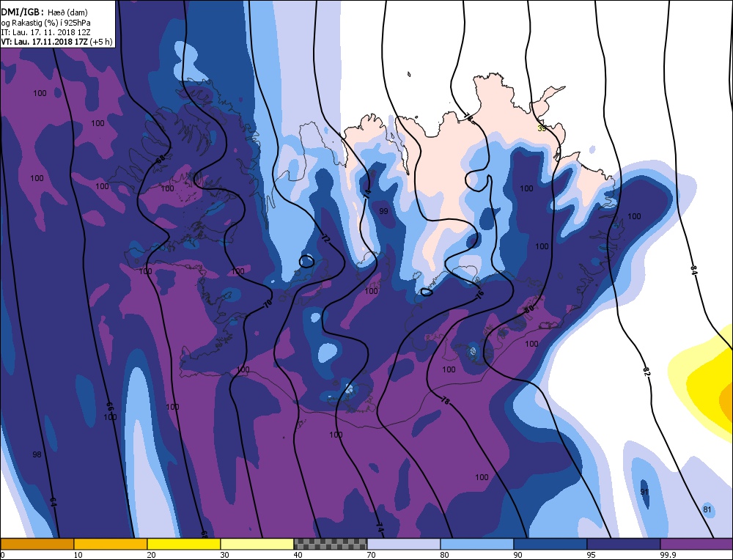Click the humidity value '91' on the map
This screenshot has height=560, width=733.
click(644, 492)
